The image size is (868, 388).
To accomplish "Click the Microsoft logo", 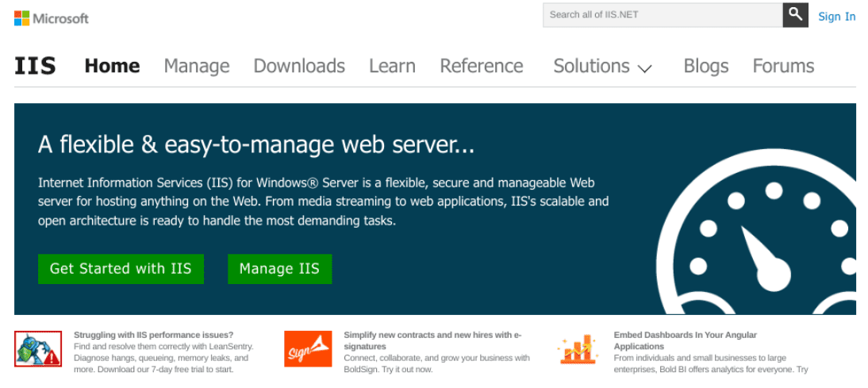I will click(52, 17).
